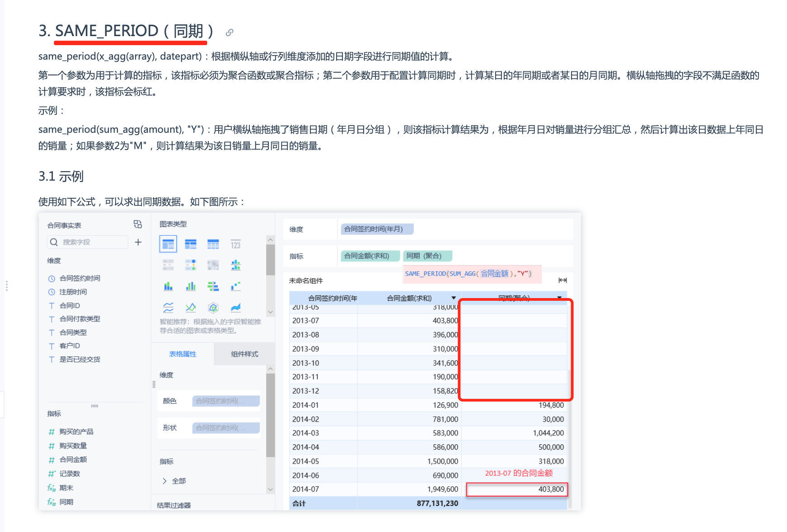Select the 合同金额 measure field
This screenshot has height=532, width=787.
[73, 460]
